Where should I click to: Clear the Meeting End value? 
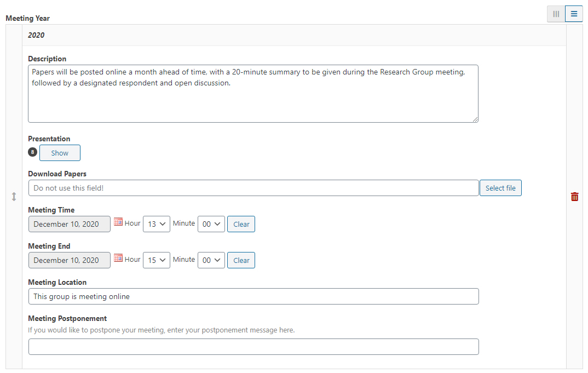(x=241, y=260)
